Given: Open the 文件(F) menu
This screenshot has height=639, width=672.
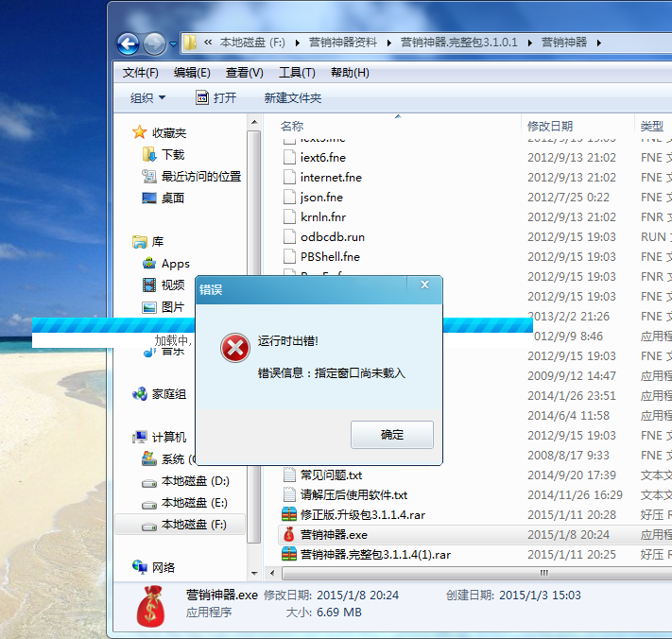Looking at the screenshot, I should 140,73.
